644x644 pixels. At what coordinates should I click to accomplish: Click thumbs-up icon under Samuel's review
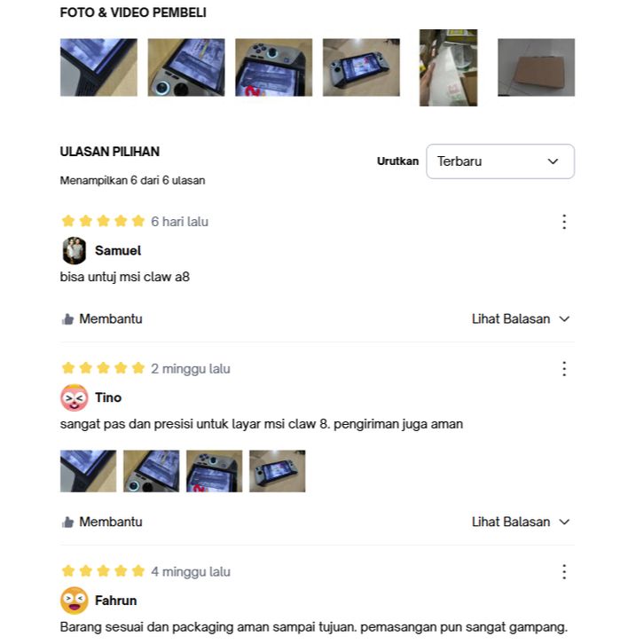point(67,319)
